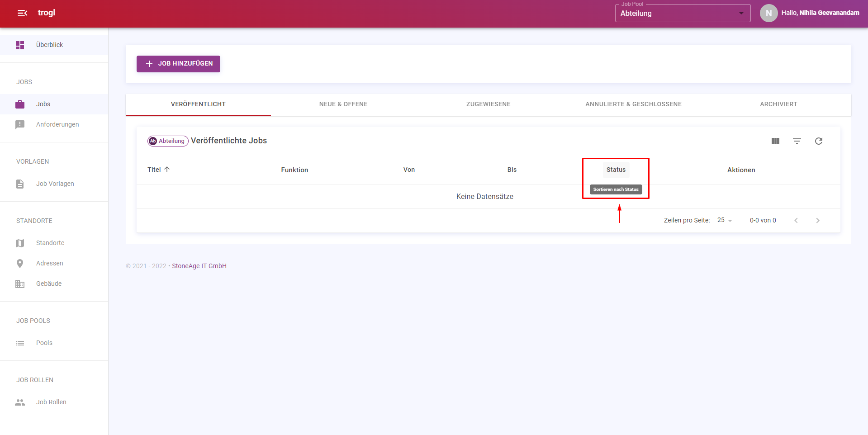Open the StoneAge IT GmbH link
This screenshot has height=435, width=868.
tap(199, 266)
